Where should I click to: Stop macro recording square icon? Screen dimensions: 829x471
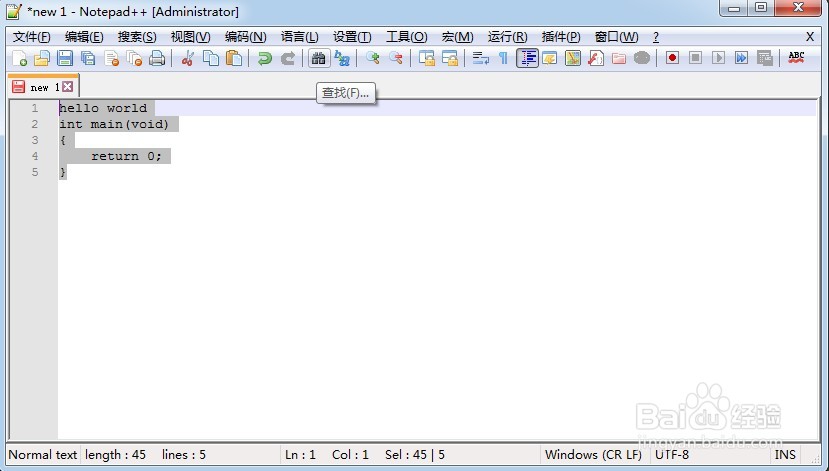pos(695,58)
